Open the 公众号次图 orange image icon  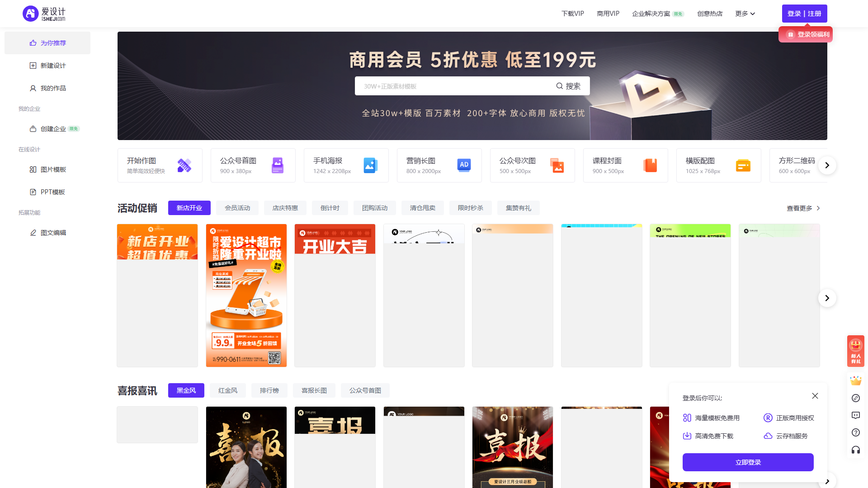[557, 165]
